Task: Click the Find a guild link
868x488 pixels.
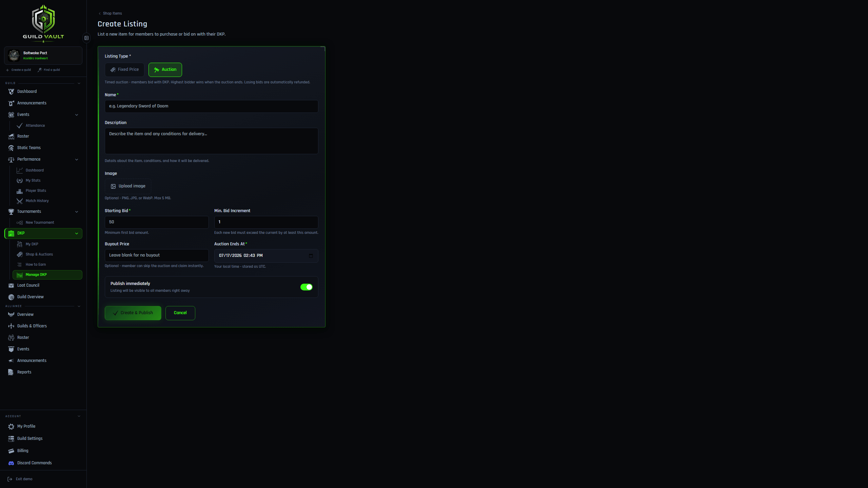Action: tap(49, 70)
